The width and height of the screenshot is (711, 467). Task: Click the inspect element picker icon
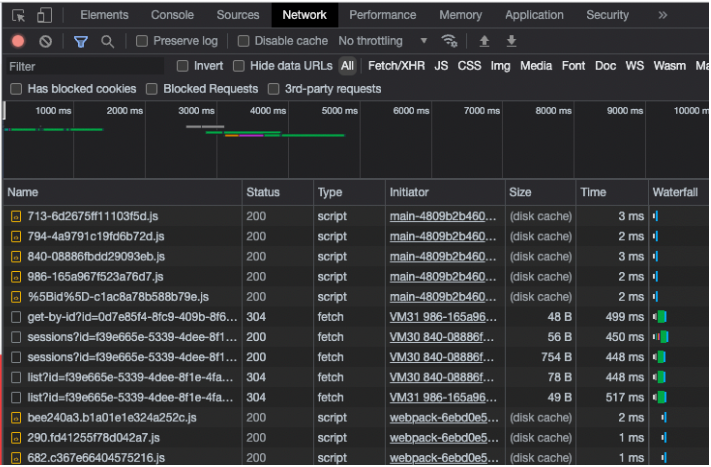(x=18, y=15)
